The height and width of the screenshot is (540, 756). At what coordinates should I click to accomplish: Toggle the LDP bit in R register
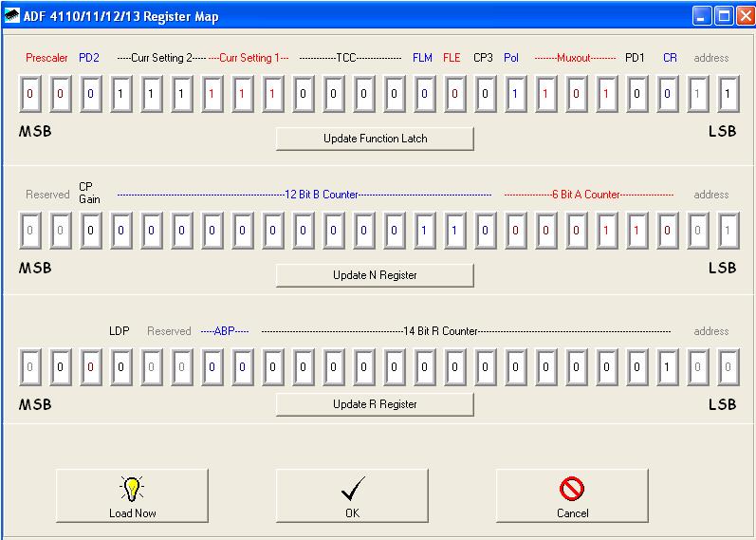pyautogui.click(x=121, y=366)
